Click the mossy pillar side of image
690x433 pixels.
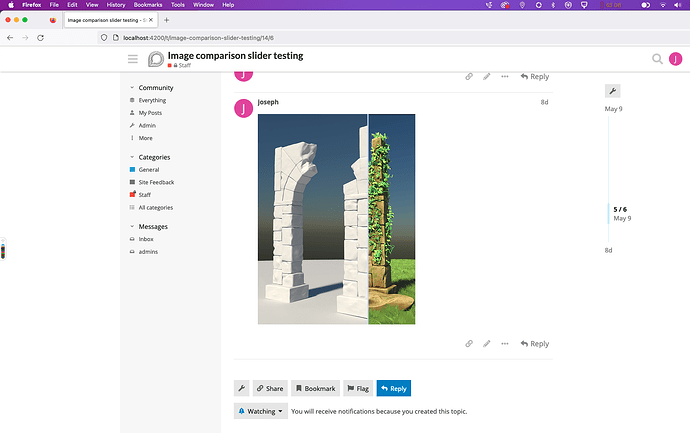pyautogui.click(x=392, y=219)
